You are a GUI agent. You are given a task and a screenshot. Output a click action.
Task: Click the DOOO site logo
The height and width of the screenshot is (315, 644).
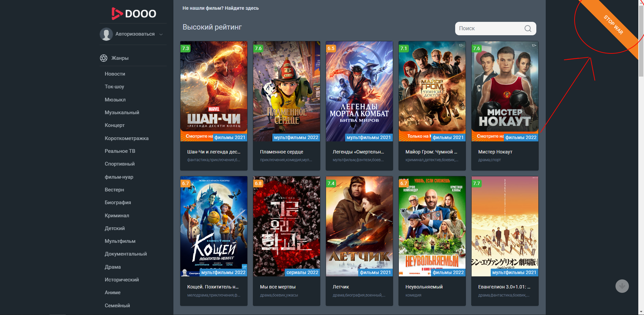point(133,13)
